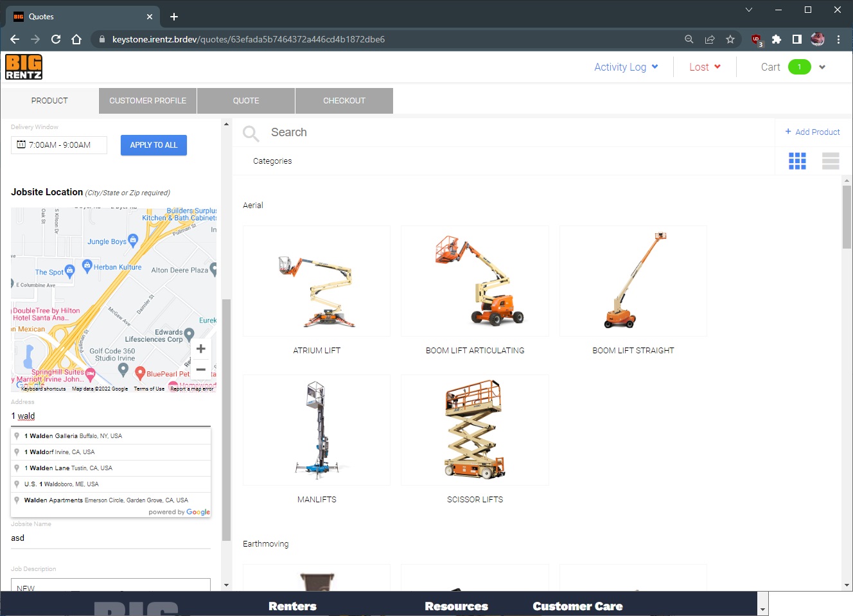Viewport: 853px width, 616px height.
Task: Bookmark this page with star icon
Action: [x=730, y=39]
